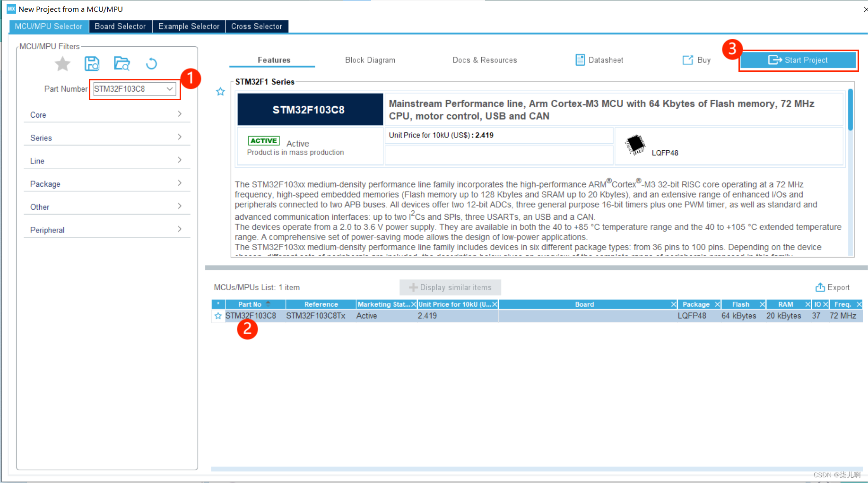The image size is (868, 483).
Task: Open the Part Number dropdown arrow
Action: pos(169,89)
